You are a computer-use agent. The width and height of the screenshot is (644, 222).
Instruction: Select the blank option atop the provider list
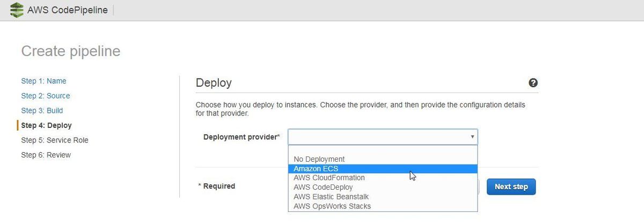coord(383,150)
